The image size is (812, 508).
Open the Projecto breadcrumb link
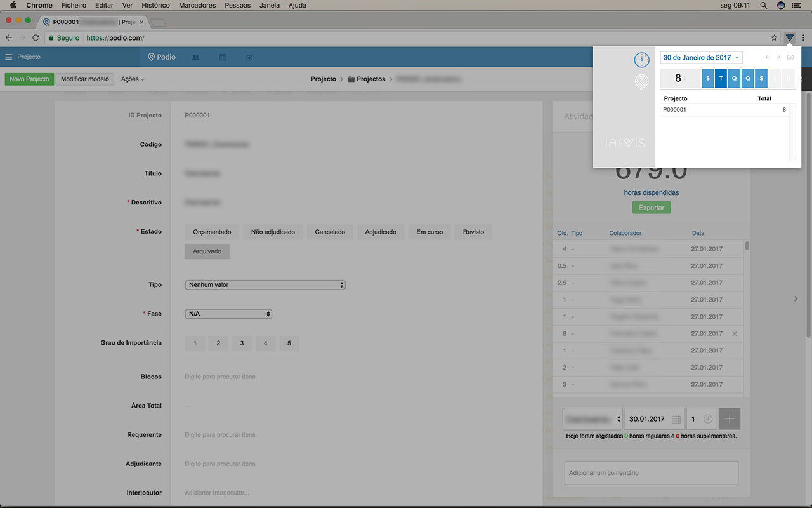[x=324, y=79]
